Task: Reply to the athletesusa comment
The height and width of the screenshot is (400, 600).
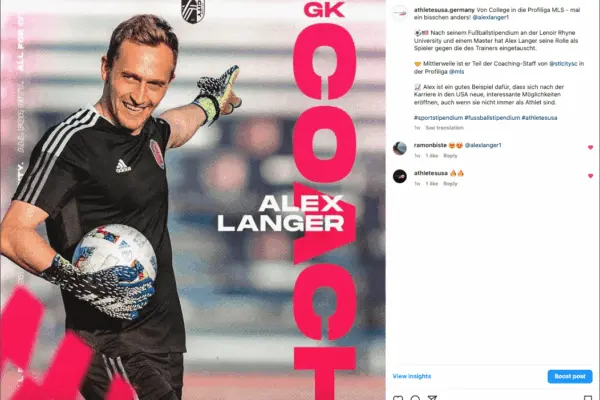Action: [x=450, y=184]
